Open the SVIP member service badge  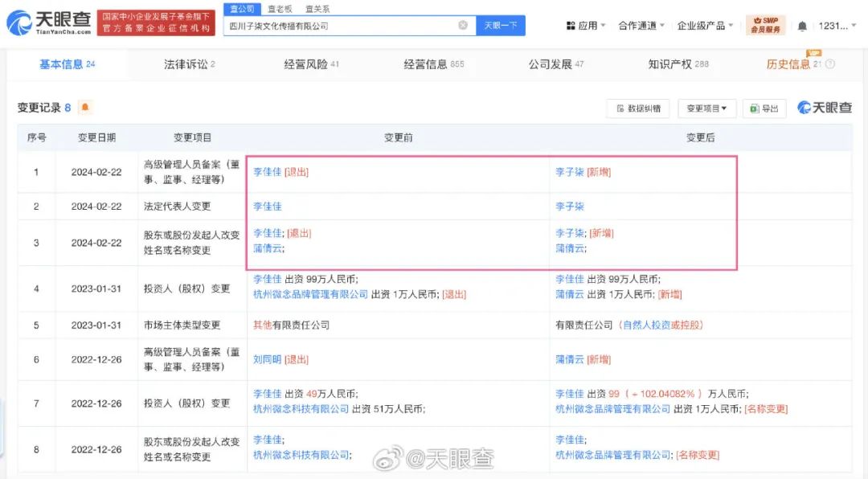[766, 25]
